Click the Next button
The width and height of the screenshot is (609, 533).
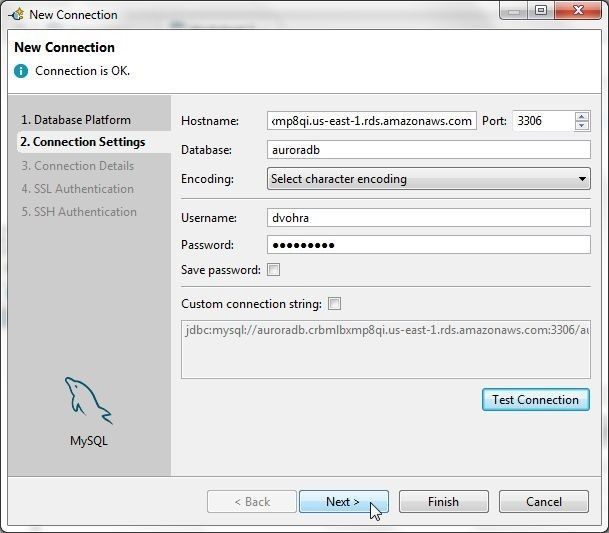(x=343, y=502)
